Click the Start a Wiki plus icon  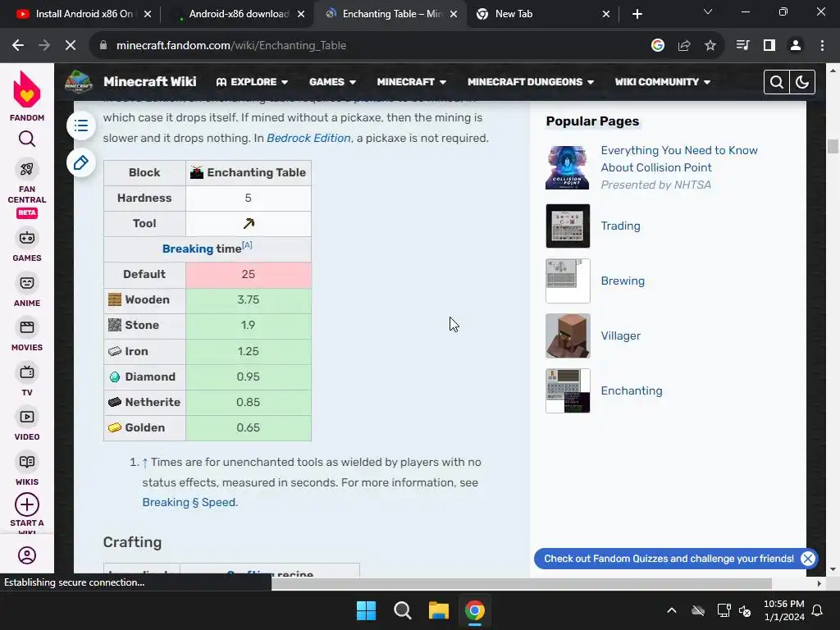[x=27, y=504]
